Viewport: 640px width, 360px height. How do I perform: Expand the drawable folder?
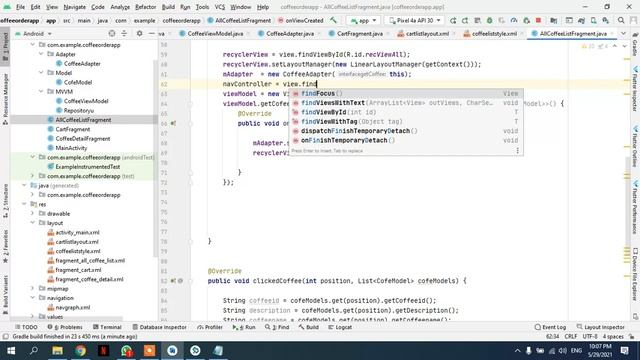coord(33,213)
